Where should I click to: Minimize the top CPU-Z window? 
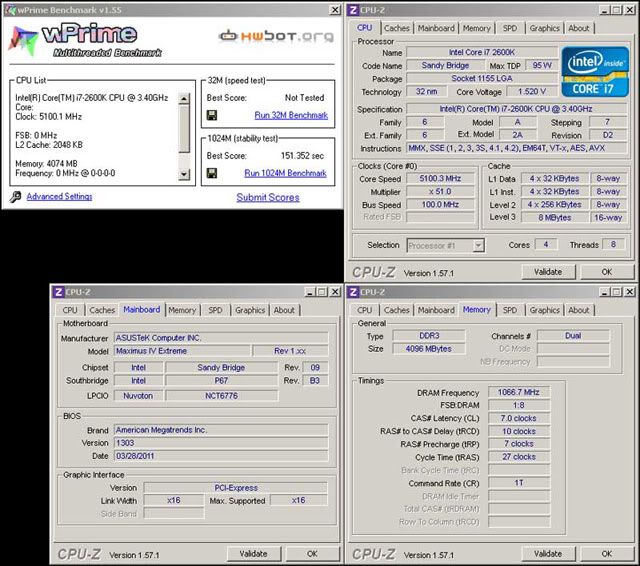tap(605, 10)
